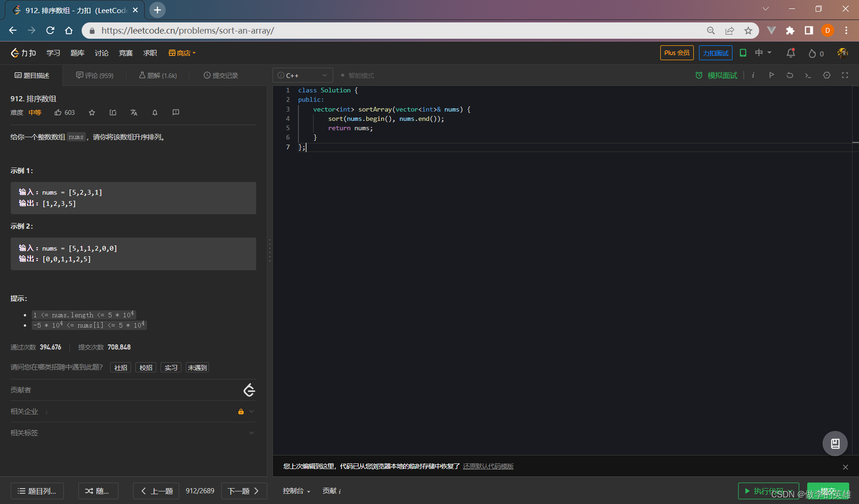This screenshot has height=504, width=859.
Task: Open browser extensions puzzle icon
Action: coord(790,30)
